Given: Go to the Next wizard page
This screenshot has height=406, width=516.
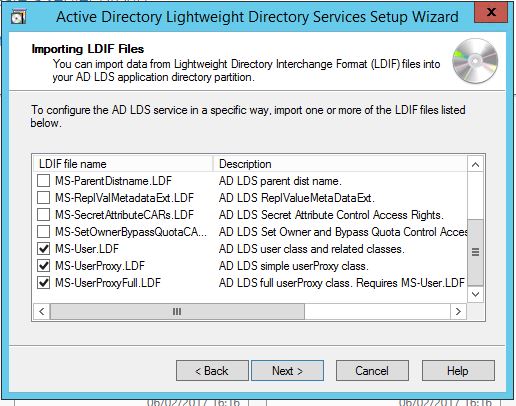Looking at the screenshot, I should pyautogui.click(x=287, y=371).
